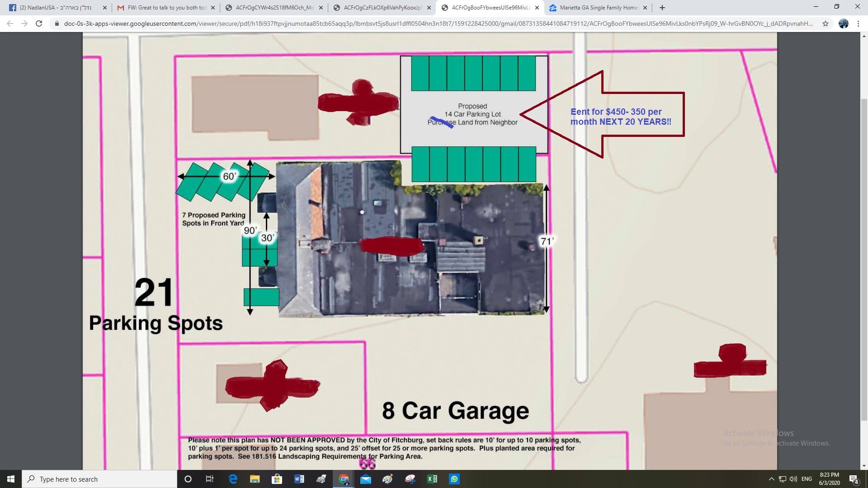The height and width of the screenshot is (488, 868).
Task: Open Microsoft Word from taskbar
Action: click(x=299, y=479)
